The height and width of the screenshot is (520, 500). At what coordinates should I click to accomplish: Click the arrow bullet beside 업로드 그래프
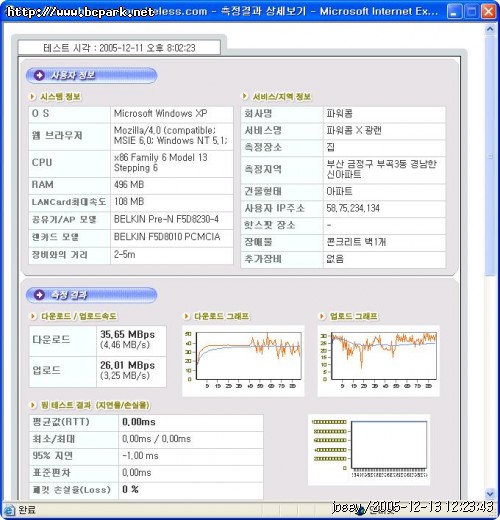(x=322, y=316)
